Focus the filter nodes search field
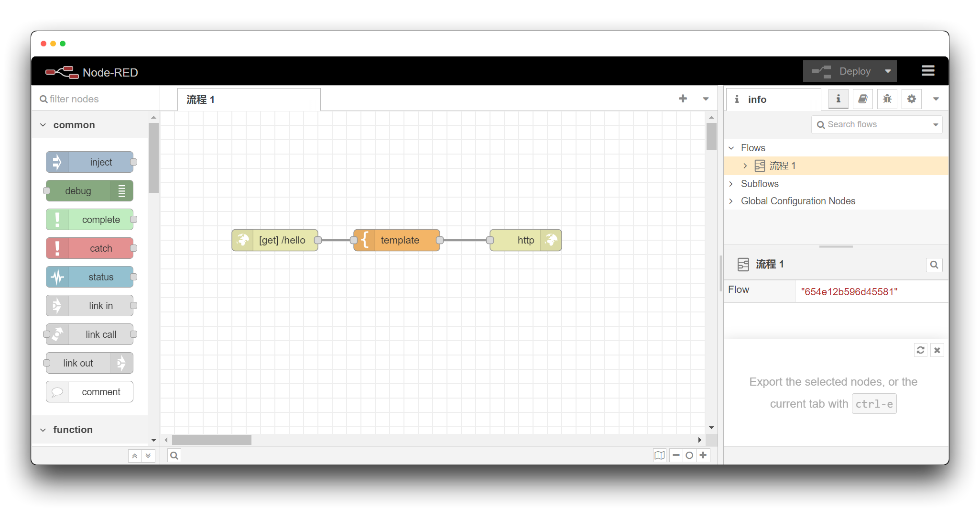 coord(96,99)
